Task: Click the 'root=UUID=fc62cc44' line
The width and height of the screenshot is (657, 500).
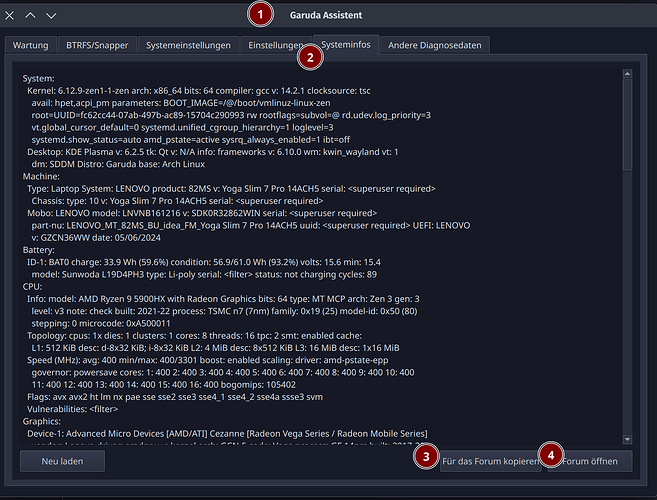Action: [231, 115]
